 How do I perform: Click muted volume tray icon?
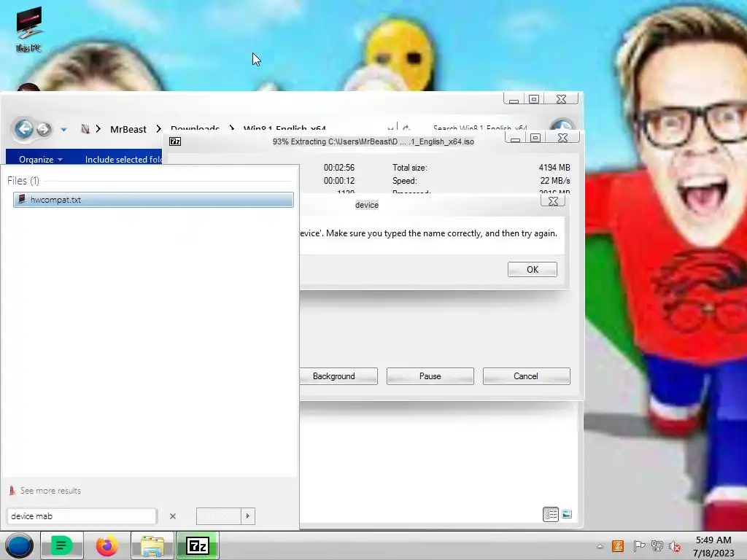point(674,546)
